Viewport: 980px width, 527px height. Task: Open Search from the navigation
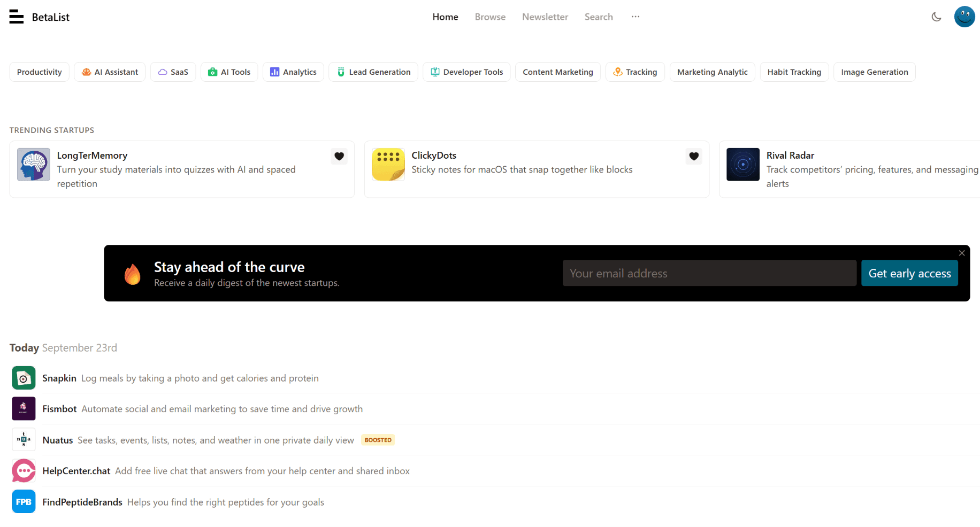(599, 17)
